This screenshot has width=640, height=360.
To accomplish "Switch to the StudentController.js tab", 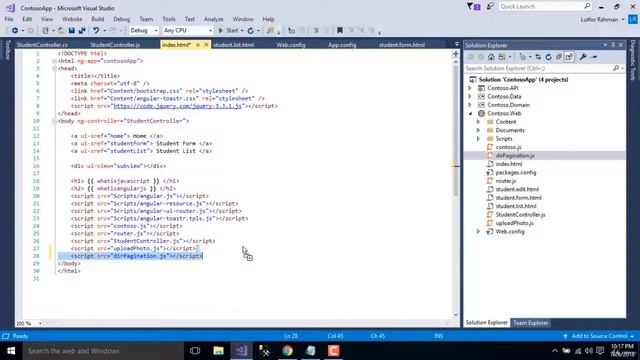I will [115, 45].
